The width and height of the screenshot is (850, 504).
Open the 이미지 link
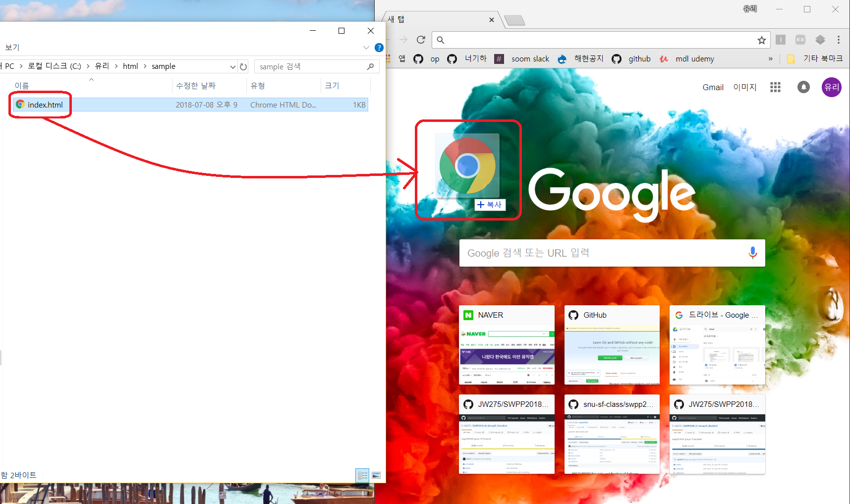pyautogui.click(x=744, y=87)
